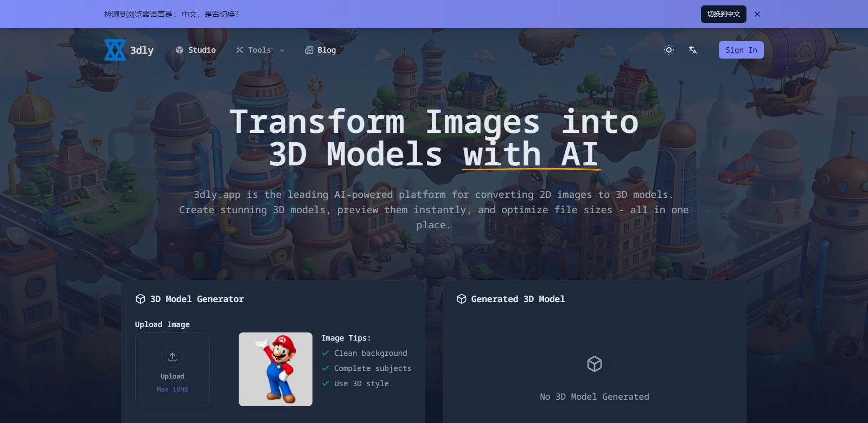Click the Sign In button
Viewport: 868px width, 423px height.
coord(741,50)
